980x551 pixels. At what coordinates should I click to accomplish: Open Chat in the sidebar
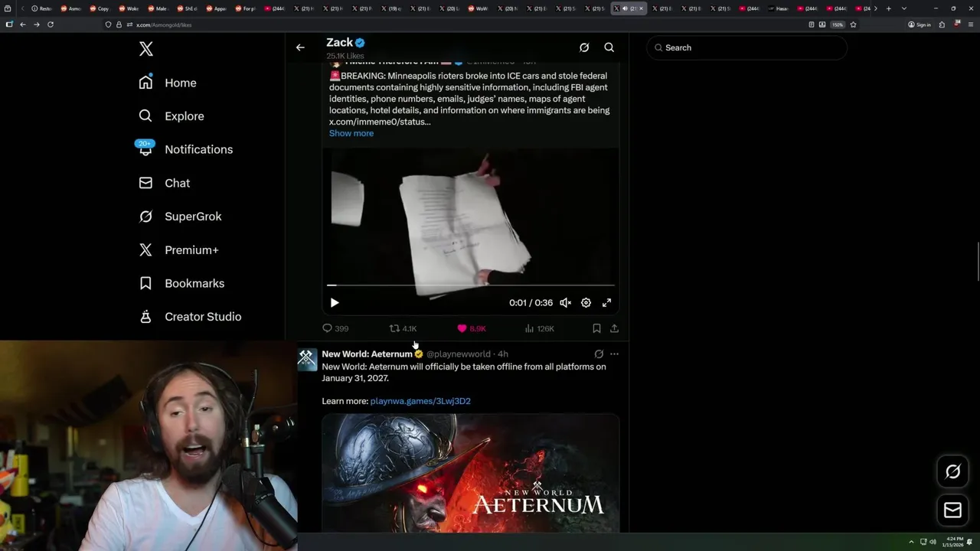(x=165, y=183)
